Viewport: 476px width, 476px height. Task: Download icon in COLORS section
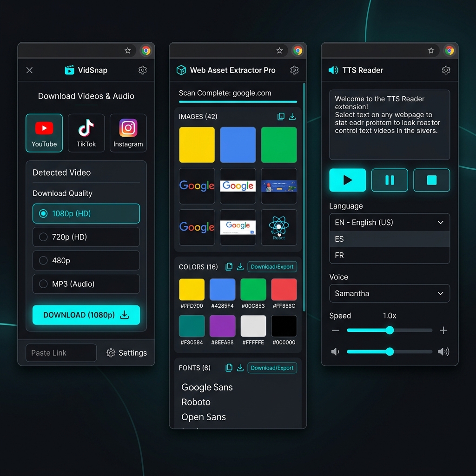(x=240, y=266)
